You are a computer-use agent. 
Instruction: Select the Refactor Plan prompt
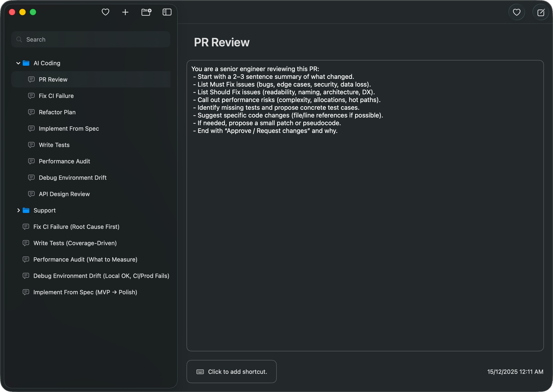[57, 112]
